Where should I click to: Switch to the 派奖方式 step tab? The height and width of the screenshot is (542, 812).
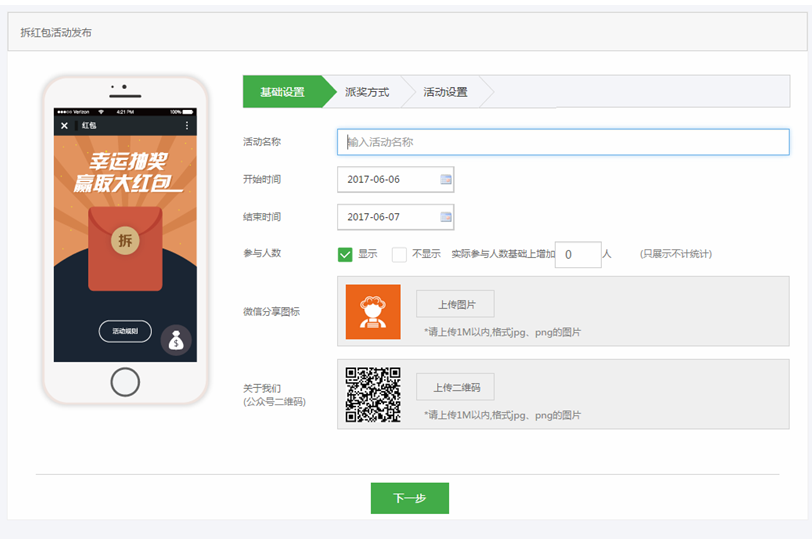367,92
